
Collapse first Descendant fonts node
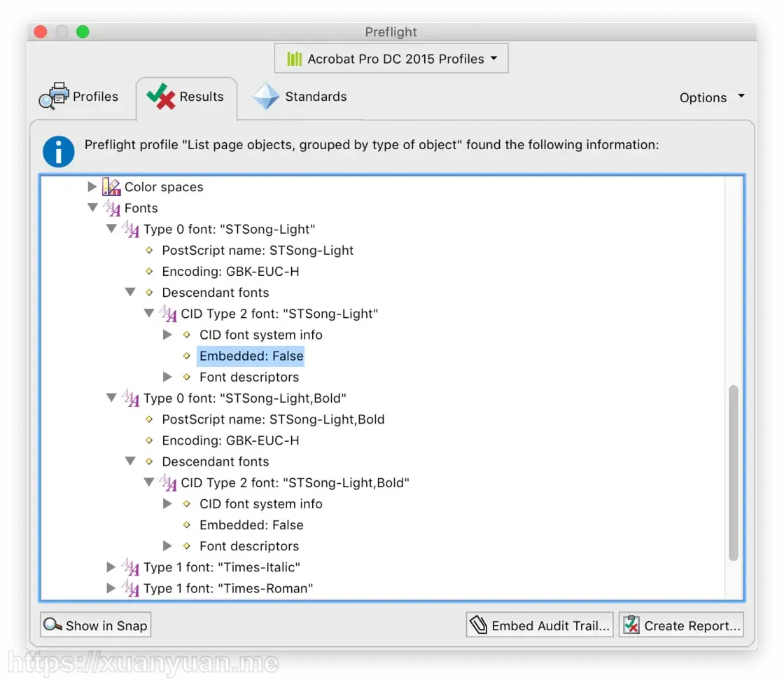click(130, 291)
